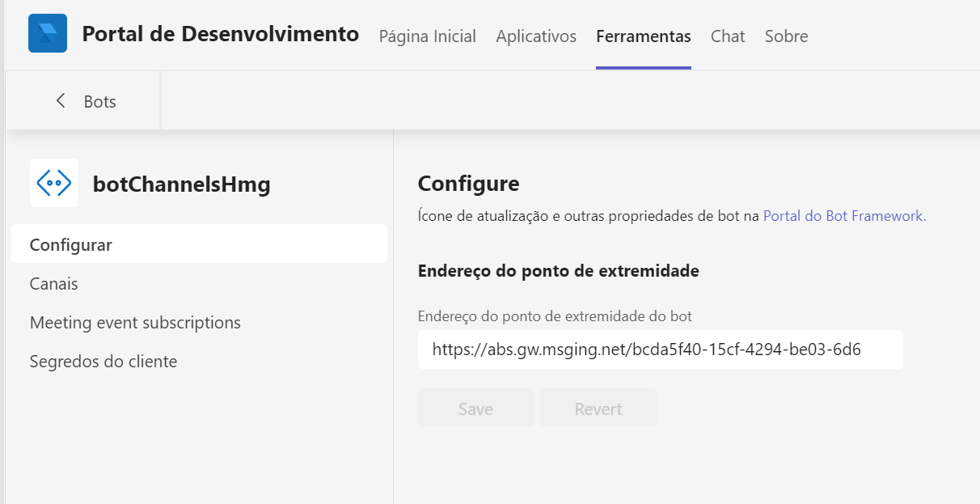This screenshot has width=980, height=504.
Task: Follow the Portal do Bot Framework link
Action: (844, 216)
